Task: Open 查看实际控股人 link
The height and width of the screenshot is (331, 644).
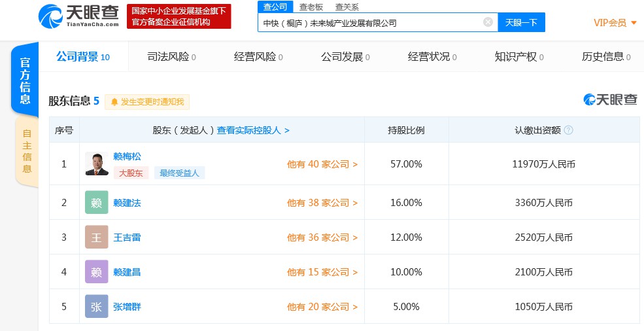Action: [253, 130]
